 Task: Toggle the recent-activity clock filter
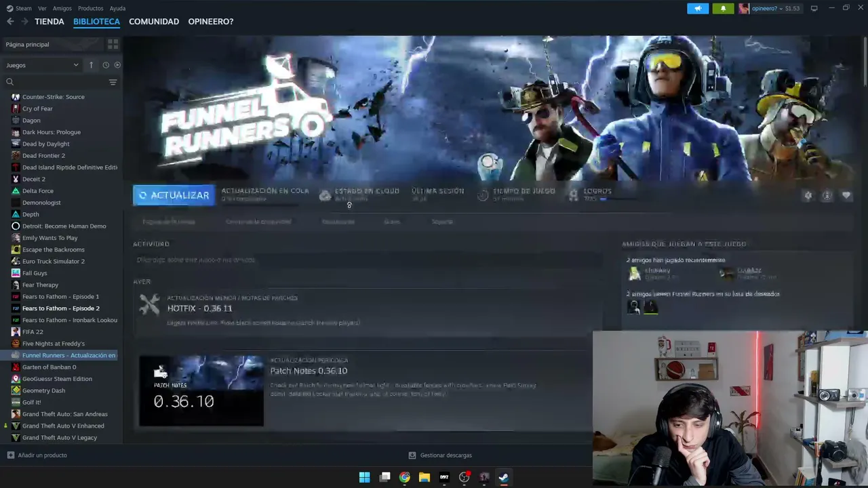click(x=106, y=65)
